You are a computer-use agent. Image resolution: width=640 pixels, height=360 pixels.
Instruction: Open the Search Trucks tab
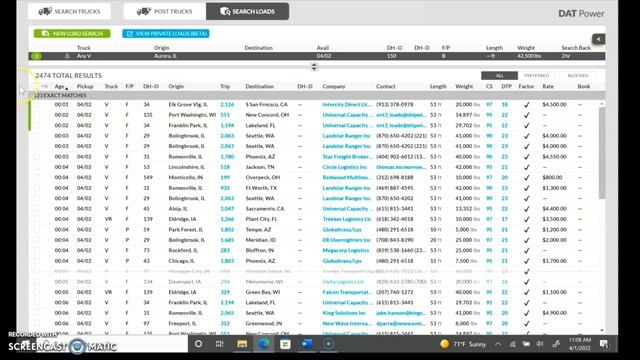(69, 11)
